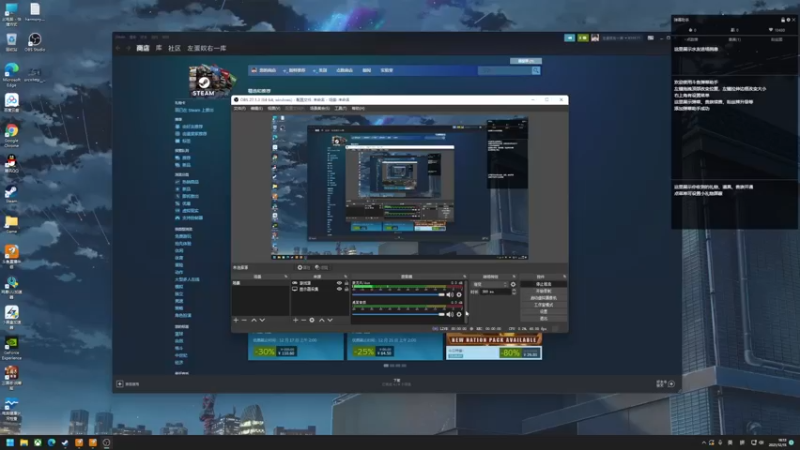Click Exit button in OBS controls

543,318
